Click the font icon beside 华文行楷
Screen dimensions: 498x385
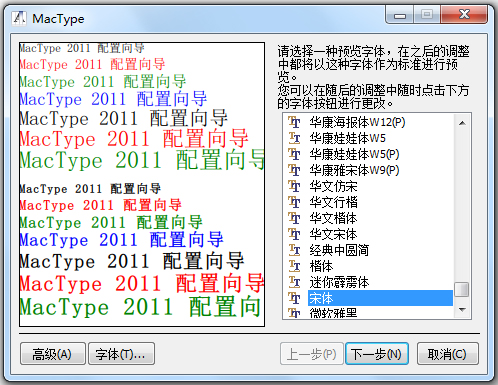[x=294, y=202]
